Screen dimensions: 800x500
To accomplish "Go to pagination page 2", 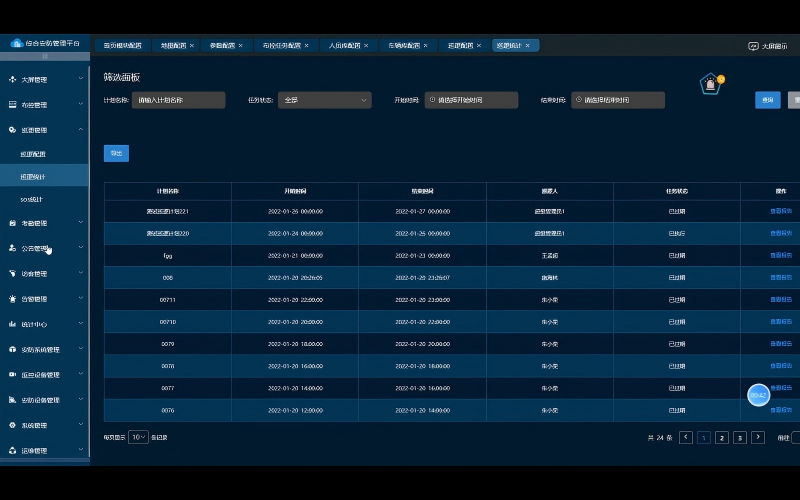I will [x=721, y=438].
